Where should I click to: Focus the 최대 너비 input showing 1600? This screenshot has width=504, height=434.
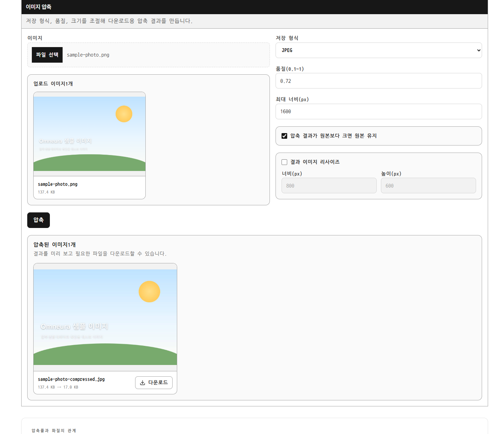click(378, 112)
